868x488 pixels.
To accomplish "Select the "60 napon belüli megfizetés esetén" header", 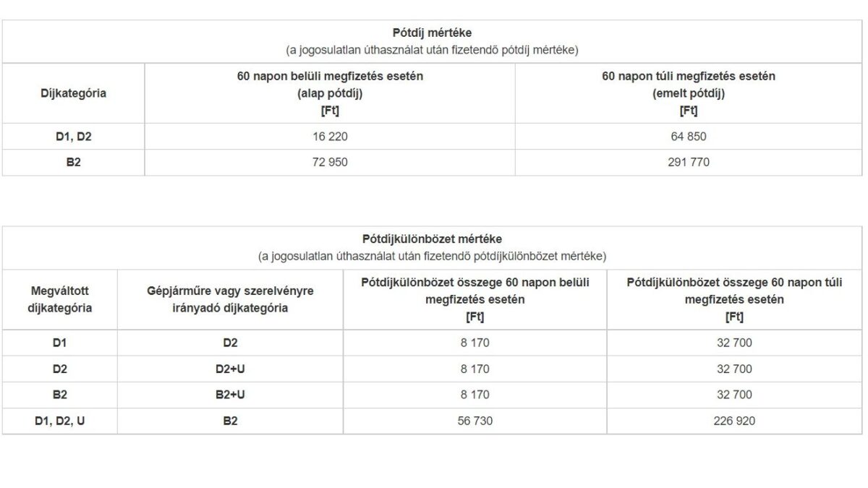I will pos(329,77).
